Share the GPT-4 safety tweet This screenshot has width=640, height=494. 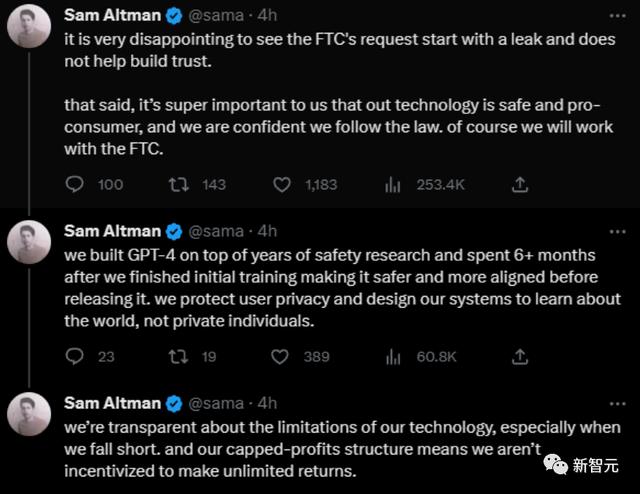click(x=520, y=356)
